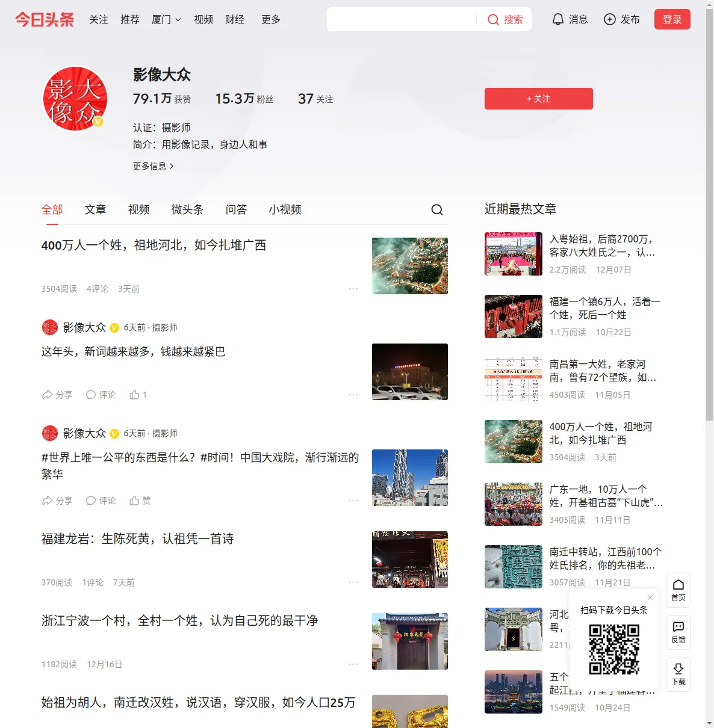Screen dimensions: 714x728
Task: Open 财经 in top navigation
Action: [235, 19]
